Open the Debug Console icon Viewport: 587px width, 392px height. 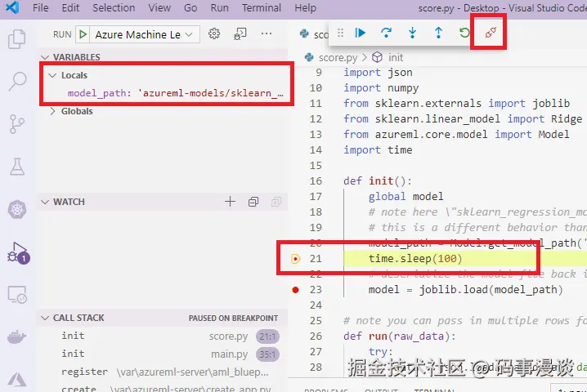pyautogui.click(x=240, y=33)
